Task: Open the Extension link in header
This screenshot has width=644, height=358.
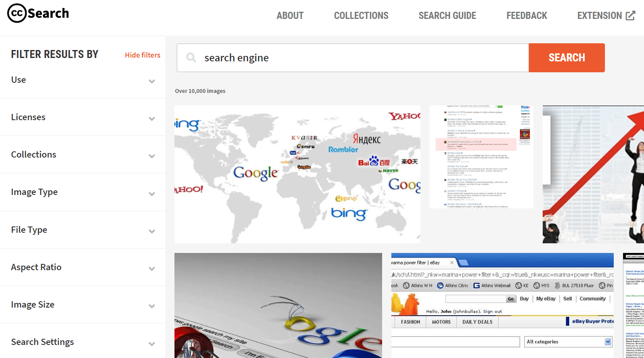Action: click(606, 16)
